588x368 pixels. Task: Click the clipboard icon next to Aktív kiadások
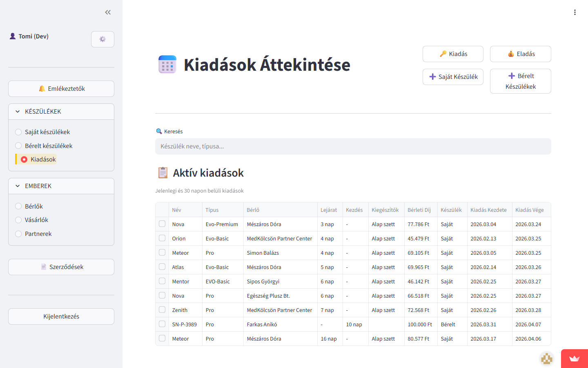click(163, 173)
